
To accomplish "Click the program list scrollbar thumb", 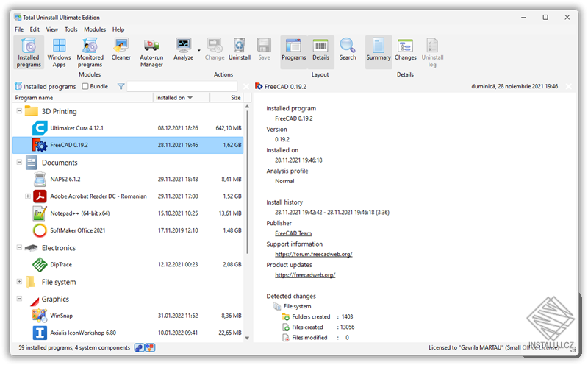I will click(x=247, y=181).
